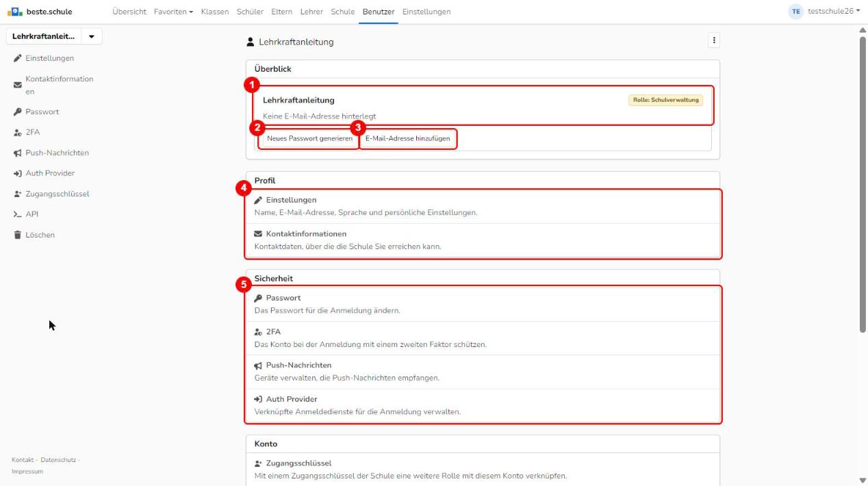Click the sign-in icon beside sidebar Auth Provider

coord(17,173)
